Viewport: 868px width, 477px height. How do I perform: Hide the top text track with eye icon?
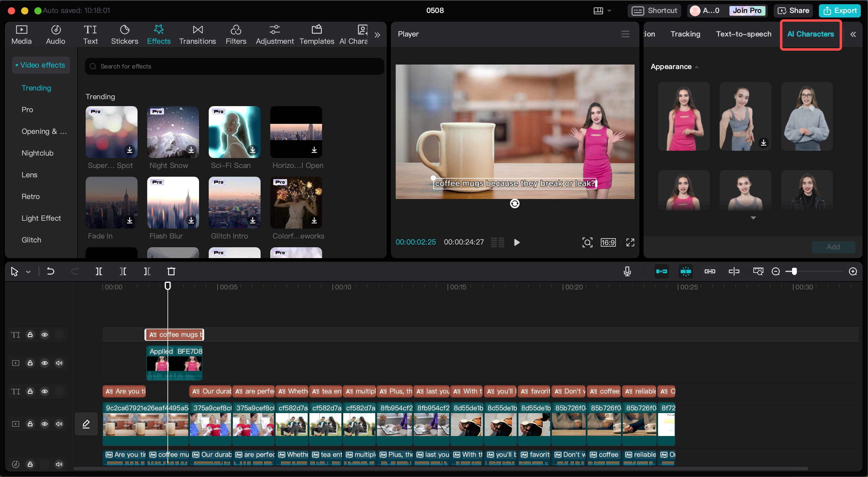click(44, 335)
